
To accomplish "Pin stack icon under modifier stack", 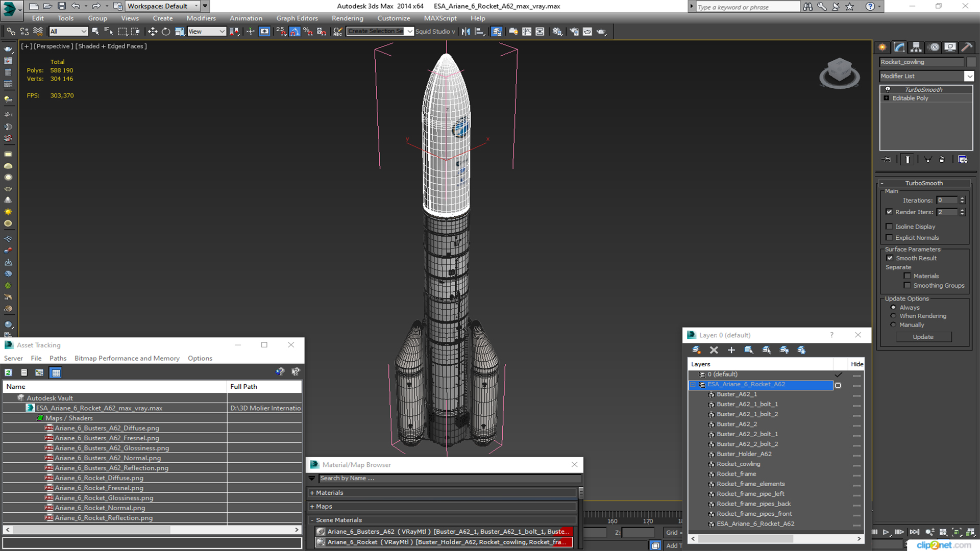I will (887, 160).
